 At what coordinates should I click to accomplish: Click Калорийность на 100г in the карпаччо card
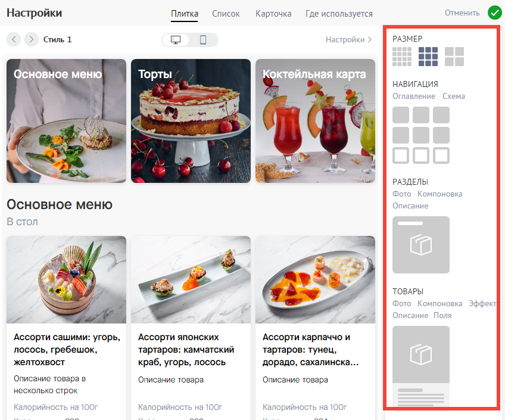click(305, 407)
